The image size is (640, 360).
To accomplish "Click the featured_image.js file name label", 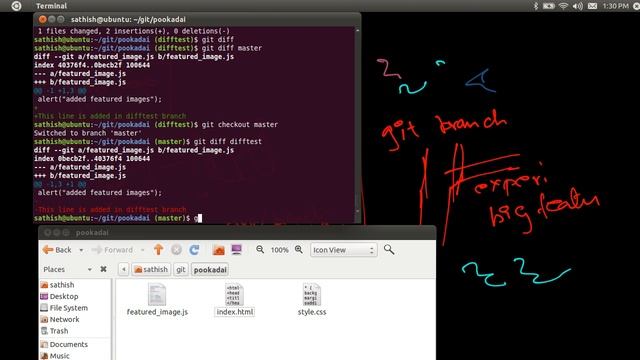I will pos(157,312).
